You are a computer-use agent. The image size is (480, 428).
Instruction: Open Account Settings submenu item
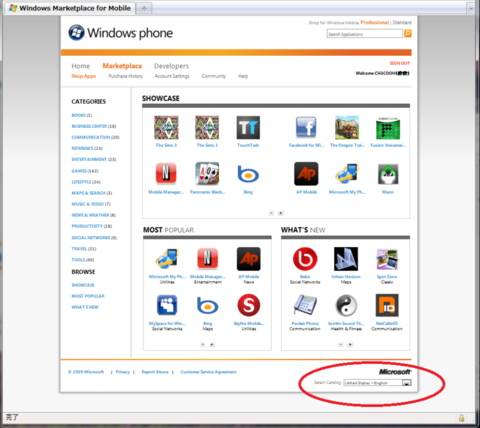pos(172,76)
